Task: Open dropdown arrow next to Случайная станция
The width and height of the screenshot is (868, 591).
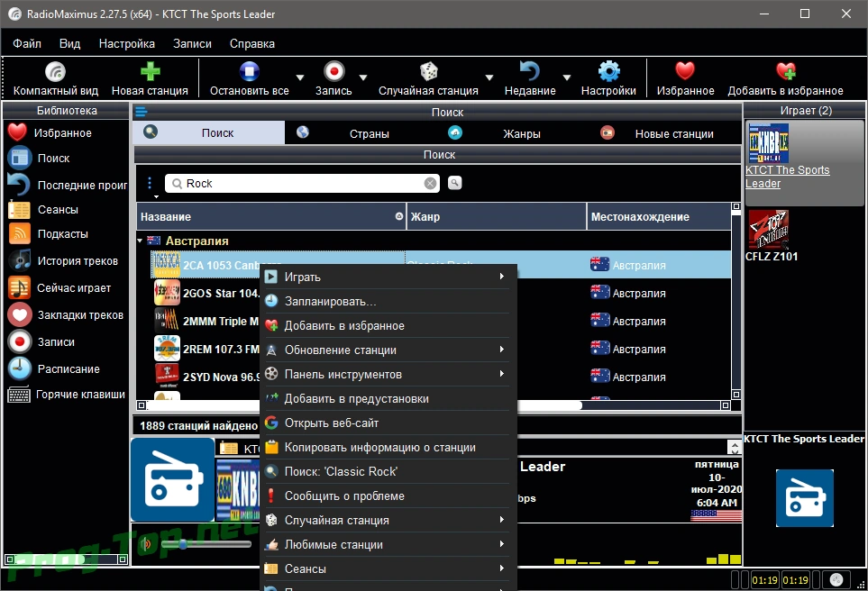Action: [x=489, y=77]
